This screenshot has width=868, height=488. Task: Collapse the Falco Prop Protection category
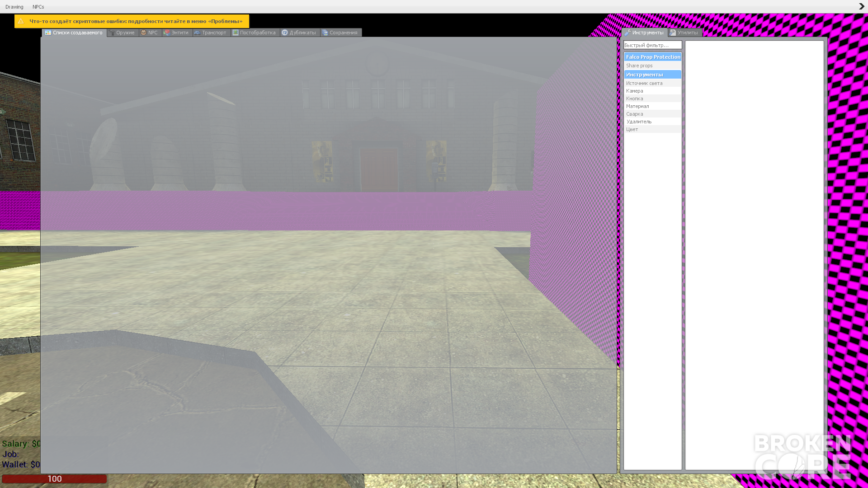tap(652, 57)
